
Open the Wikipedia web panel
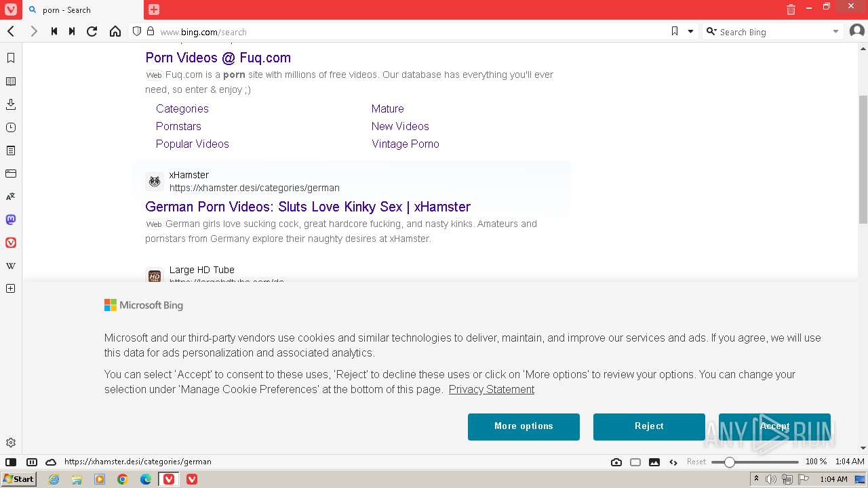tap(11, 266)
